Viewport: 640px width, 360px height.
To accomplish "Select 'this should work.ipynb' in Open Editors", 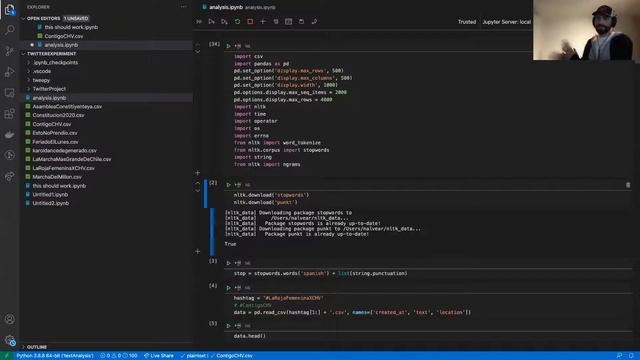I will [71, 27].
